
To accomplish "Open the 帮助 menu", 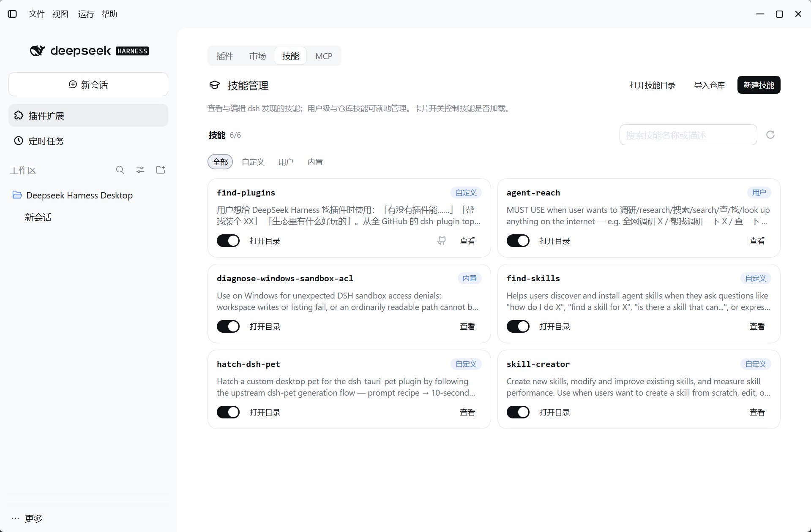I will [109, 14].
